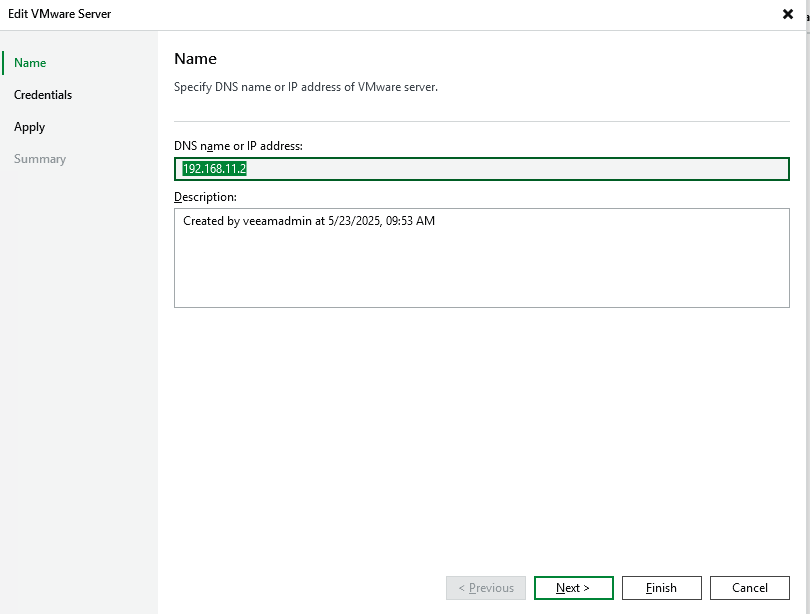Cancel the Edit VMware Server wizard
The image size is (810, 614).
[750, 588]
